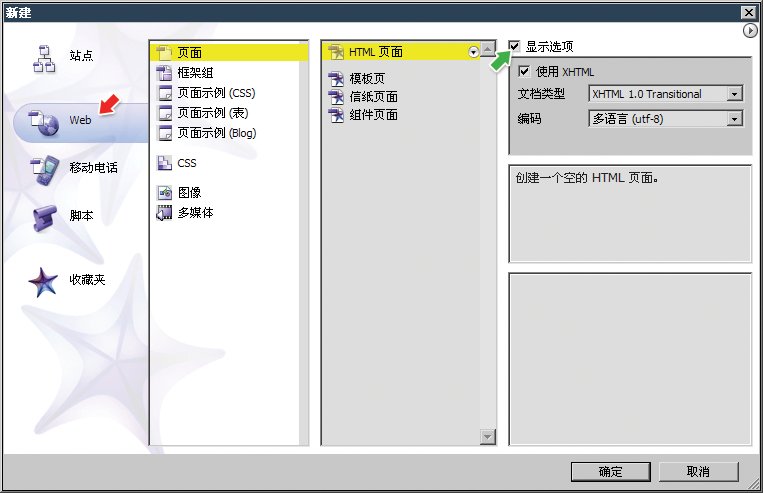The image size is (763, 493).
Task: Click the 图像 image icon
Action: point(164,193)
